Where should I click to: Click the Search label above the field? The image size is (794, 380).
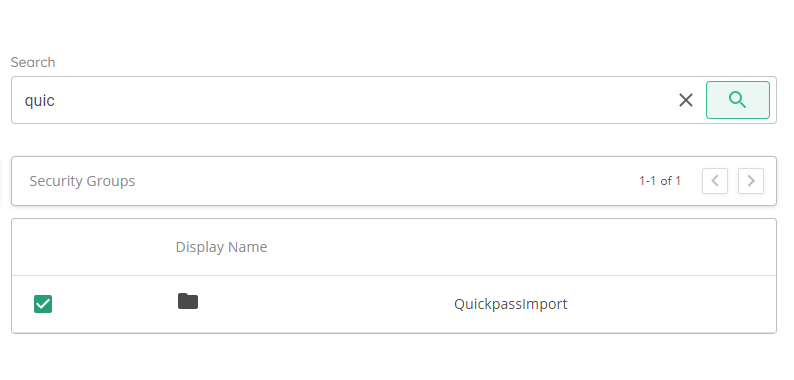[x=33, y=62]
